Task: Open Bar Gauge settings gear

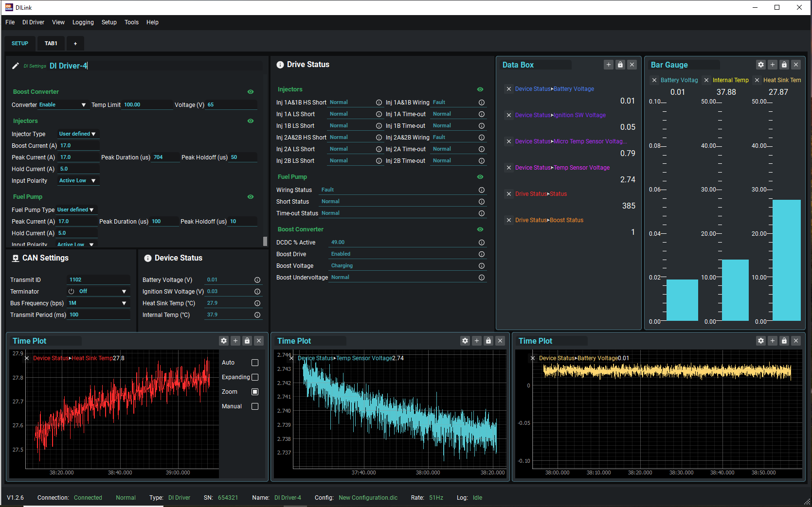Action: point(761,65)
